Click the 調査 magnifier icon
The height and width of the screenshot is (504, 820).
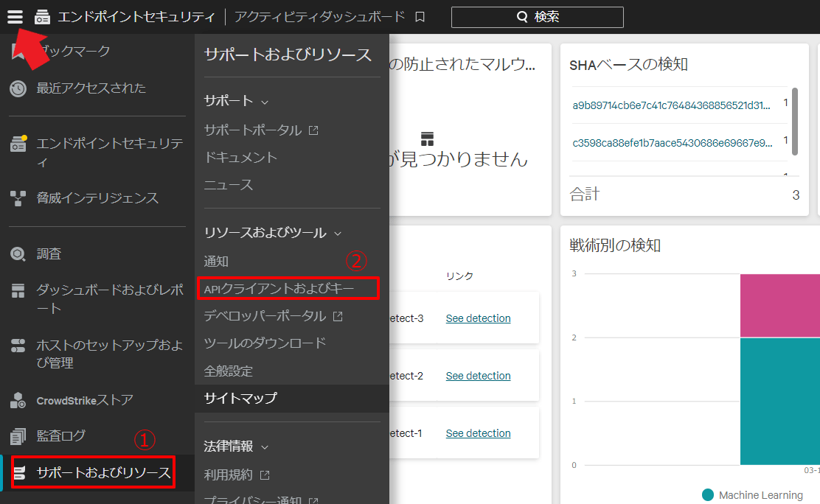tap(18, 254)
